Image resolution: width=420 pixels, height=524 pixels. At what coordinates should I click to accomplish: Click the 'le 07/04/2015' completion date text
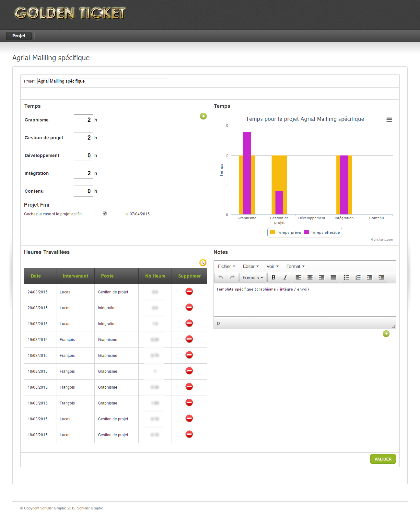pyautogui.click(x=137, y=214)
